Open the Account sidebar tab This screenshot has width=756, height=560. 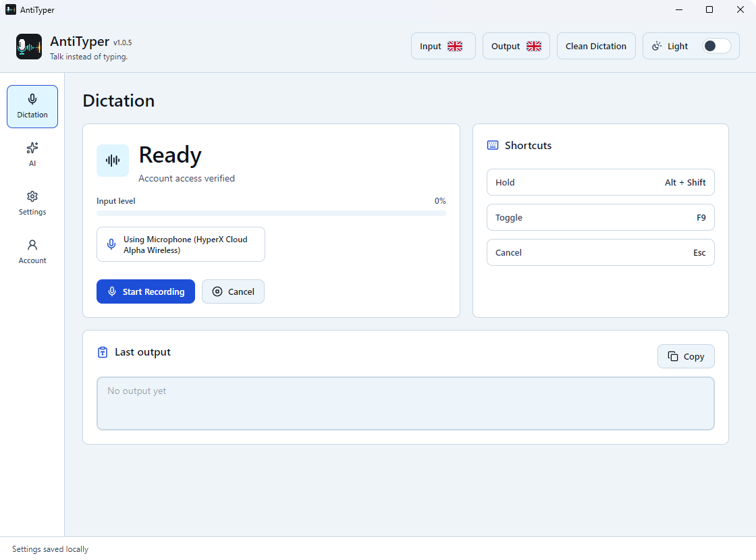(x=32, y=252)
